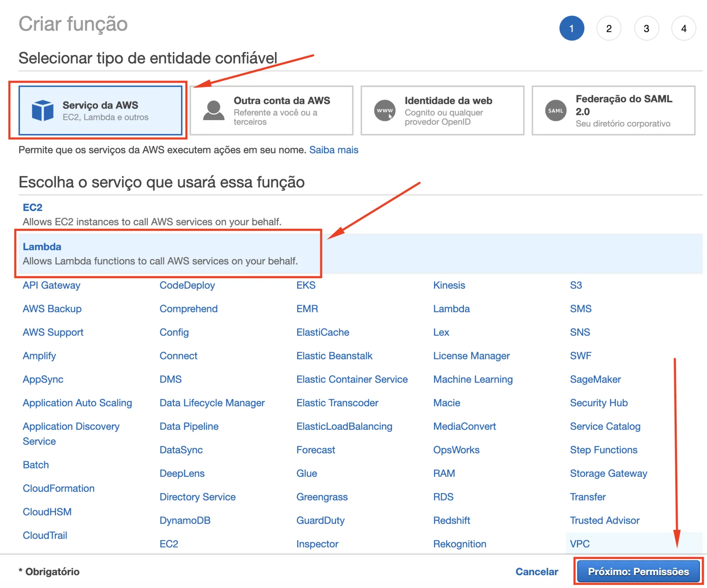This screenshot has width=707, height=588.
Task: Pick DMS service
Action: pyautogui.click(x=170, y=379)
